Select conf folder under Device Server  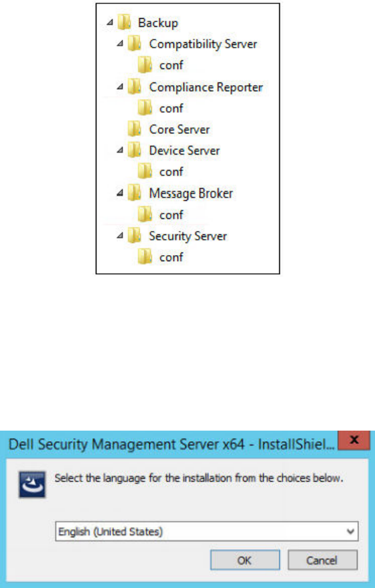pos(161,171)
